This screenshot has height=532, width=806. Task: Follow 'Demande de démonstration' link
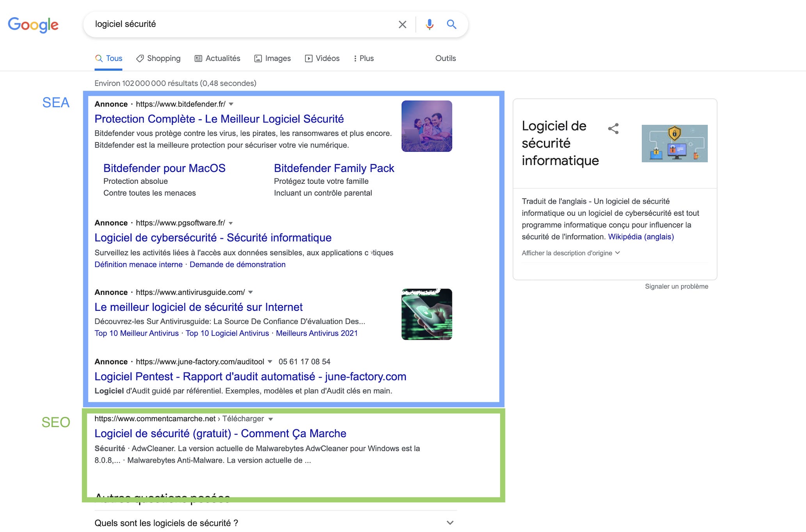(x=238, y=264)
